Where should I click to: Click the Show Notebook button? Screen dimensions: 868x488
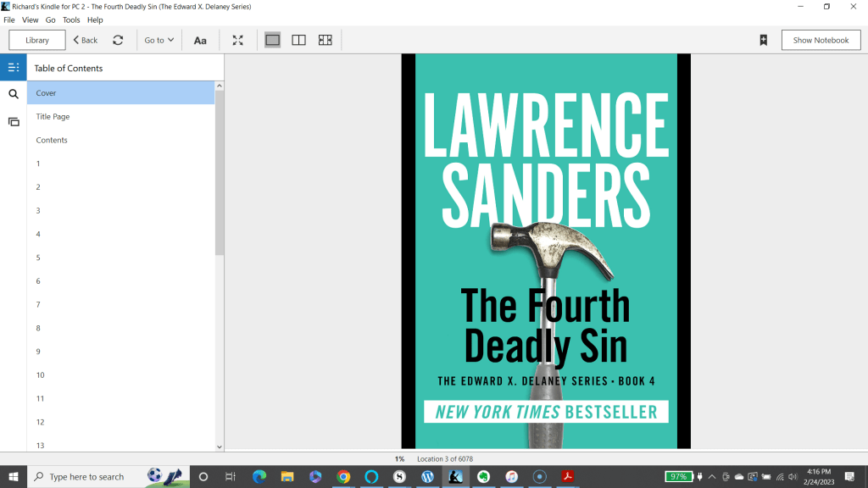(821, 40)
